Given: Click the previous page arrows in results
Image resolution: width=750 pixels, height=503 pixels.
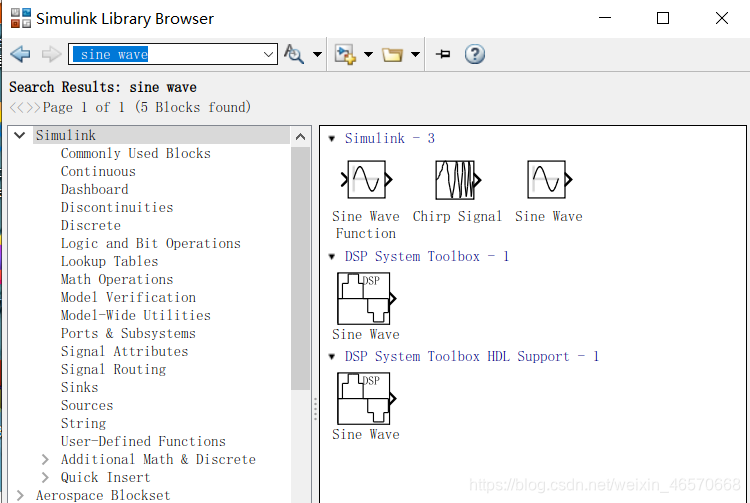Looking at the screenshot, I should tap(16, 107).
